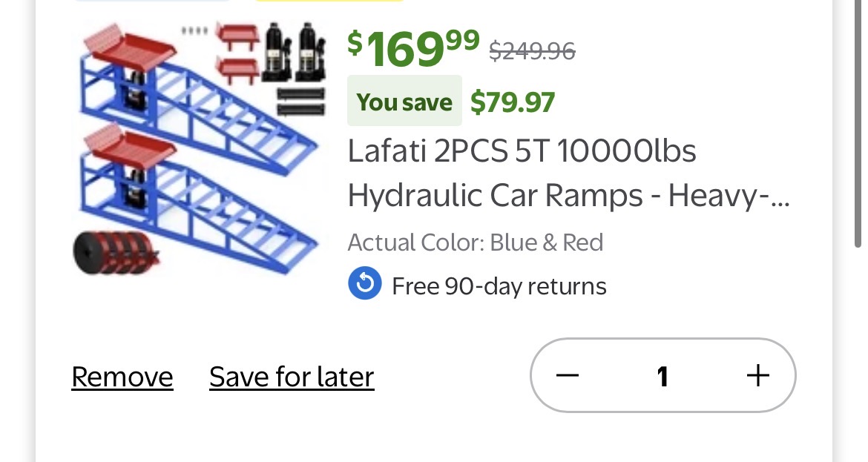This screenshot has width=868, height=462.
Task: Click the $79.97 savings amount
Action: (x=513, y=102)
